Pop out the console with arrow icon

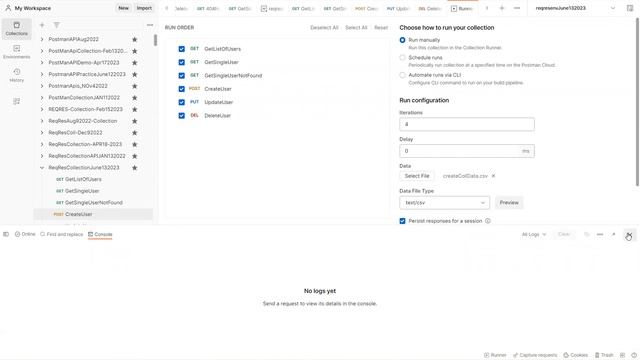pyautogui.click(x=613, y=234)
